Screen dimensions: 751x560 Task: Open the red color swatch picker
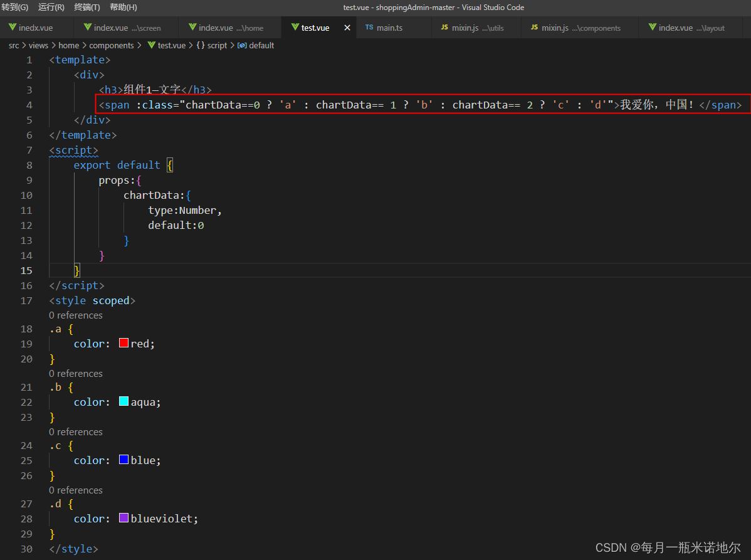click(x=123, y=343)
